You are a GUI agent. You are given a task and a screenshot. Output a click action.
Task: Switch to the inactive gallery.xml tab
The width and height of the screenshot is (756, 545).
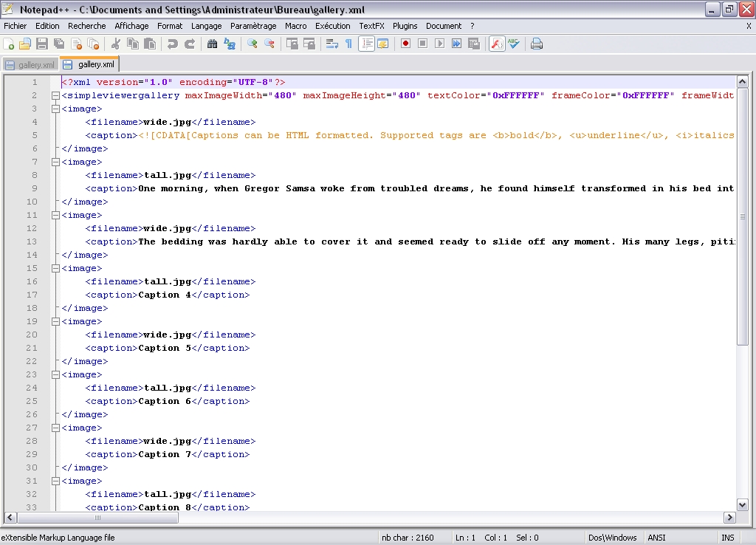pyautogui.click(x=30, y=65)
